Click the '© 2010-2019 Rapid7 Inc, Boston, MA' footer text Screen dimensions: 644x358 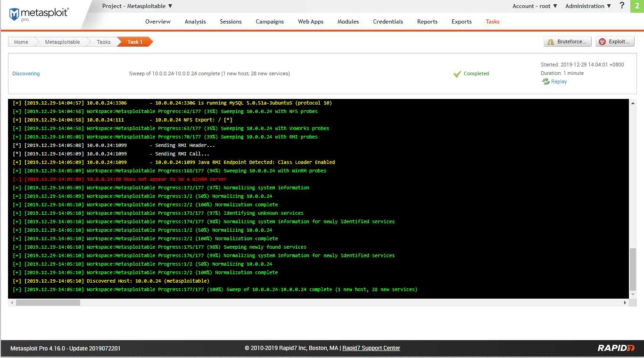[291, 348]
